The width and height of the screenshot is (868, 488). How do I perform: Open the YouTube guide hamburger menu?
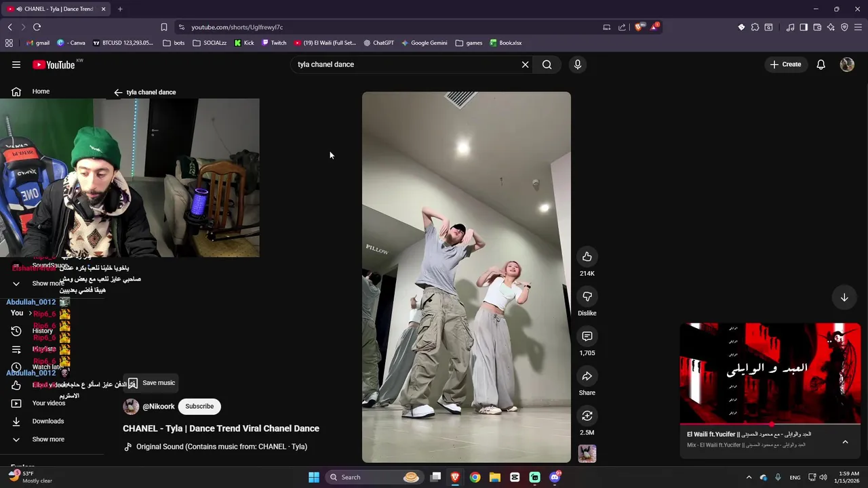click(x=16, y=64)
